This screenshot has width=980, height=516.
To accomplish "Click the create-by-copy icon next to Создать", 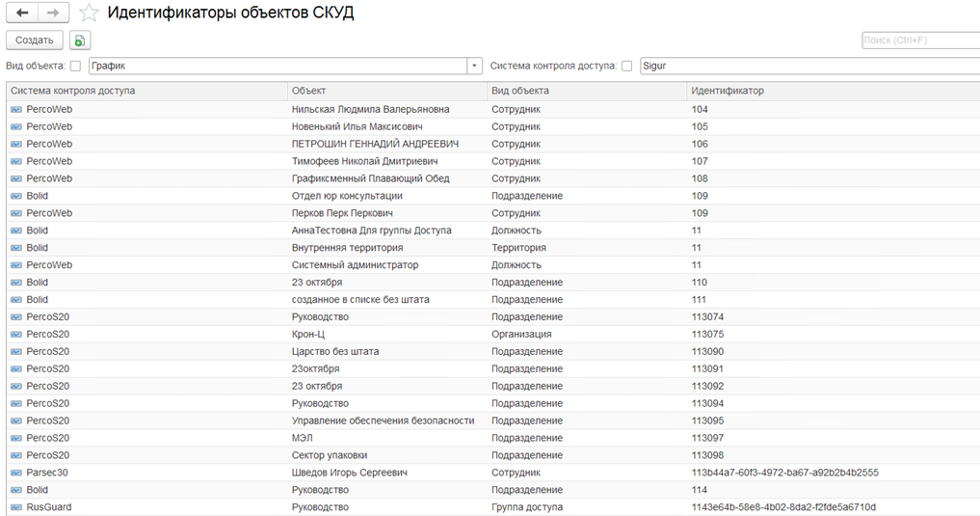I will click(x=79, y=40).
